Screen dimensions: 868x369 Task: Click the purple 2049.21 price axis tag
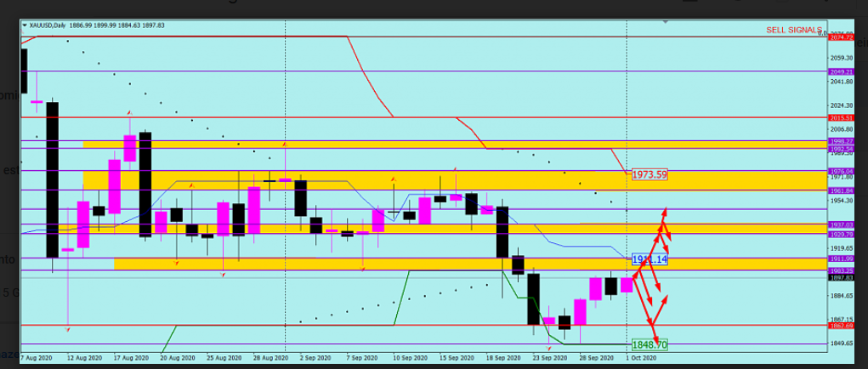tap(840, 71)
